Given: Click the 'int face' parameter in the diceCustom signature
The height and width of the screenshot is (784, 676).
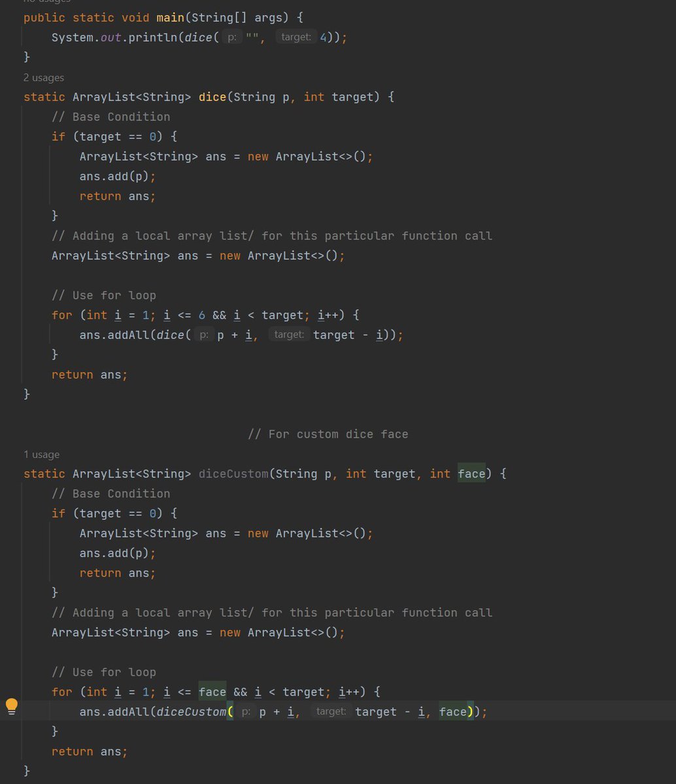Looking at the screenshot, I should point(458,474).
